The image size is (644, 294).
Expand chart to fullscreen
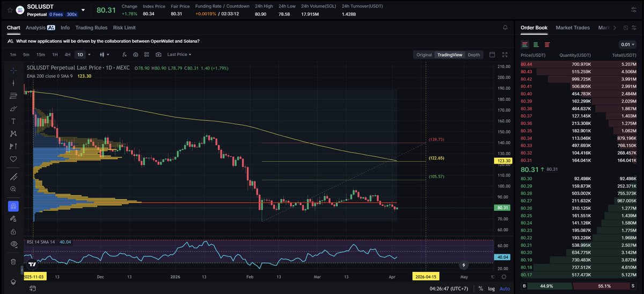[504, 54]
